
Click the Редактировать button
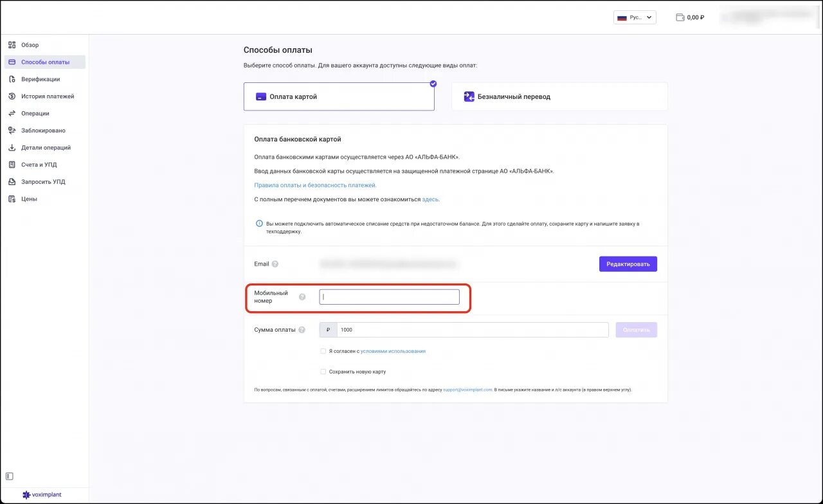coord(628,264)
